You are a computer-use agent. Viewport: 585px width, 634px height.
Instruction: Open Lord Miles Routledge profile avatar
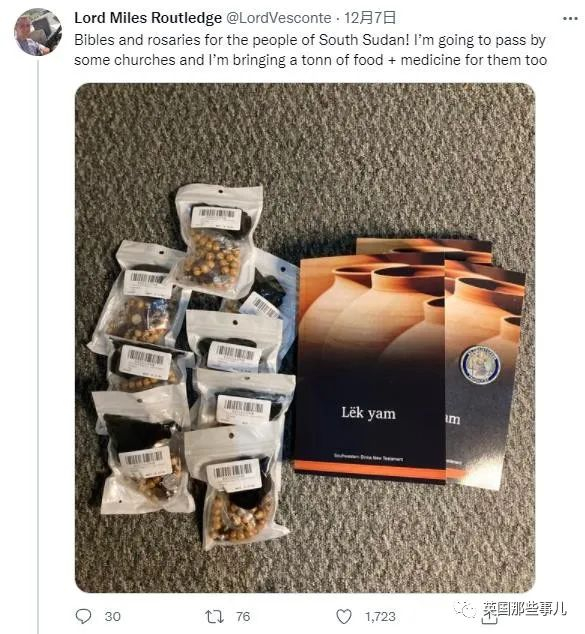click(38, 32)
